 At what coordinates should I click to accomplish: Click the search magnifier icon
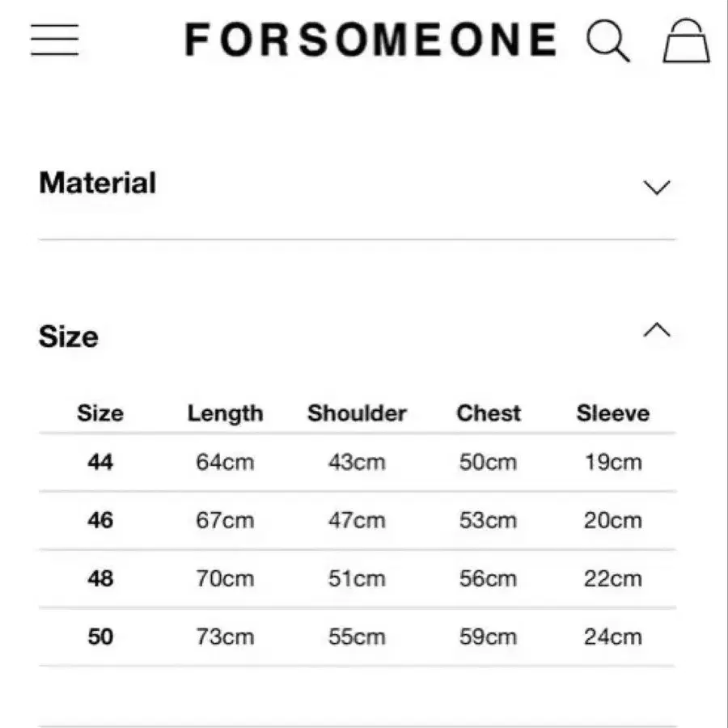607,40
